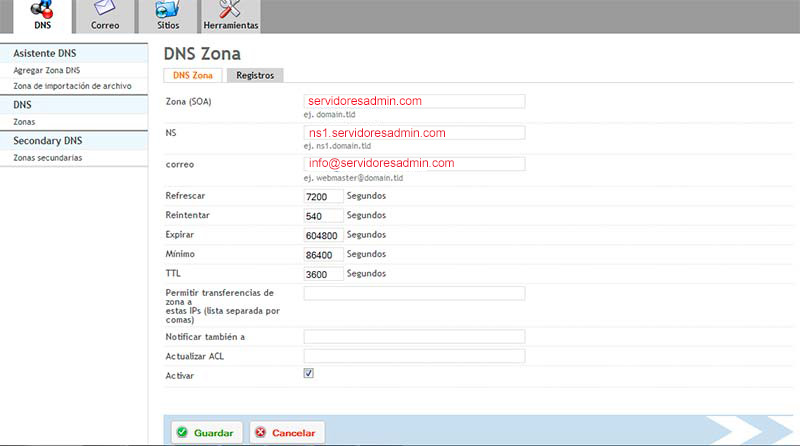The width and height of the screenshot is (800, 446).
Task: Focus the Notificar también a field
Action: coord(414,336)
